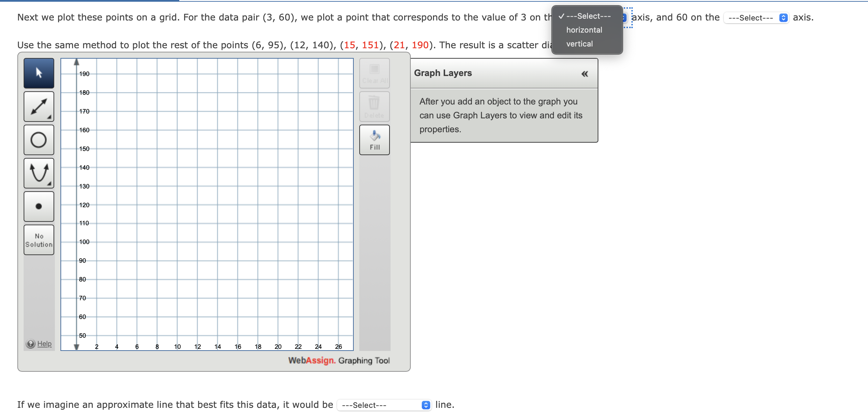Image resolution: width=868 pixels, height=420 pixels.
Task: Click the Delete trash icon
Action: click(374, 107)
